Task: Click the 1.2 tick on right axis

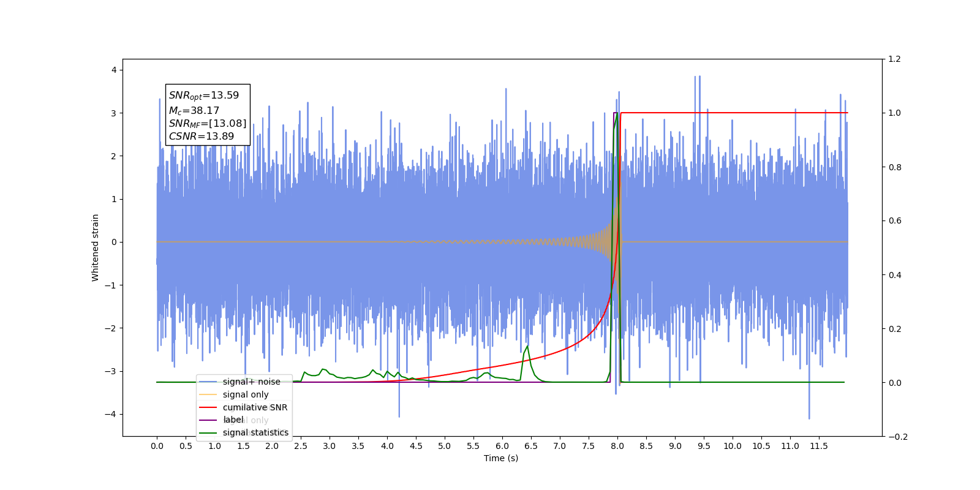Action: click(x=894, y=59)
